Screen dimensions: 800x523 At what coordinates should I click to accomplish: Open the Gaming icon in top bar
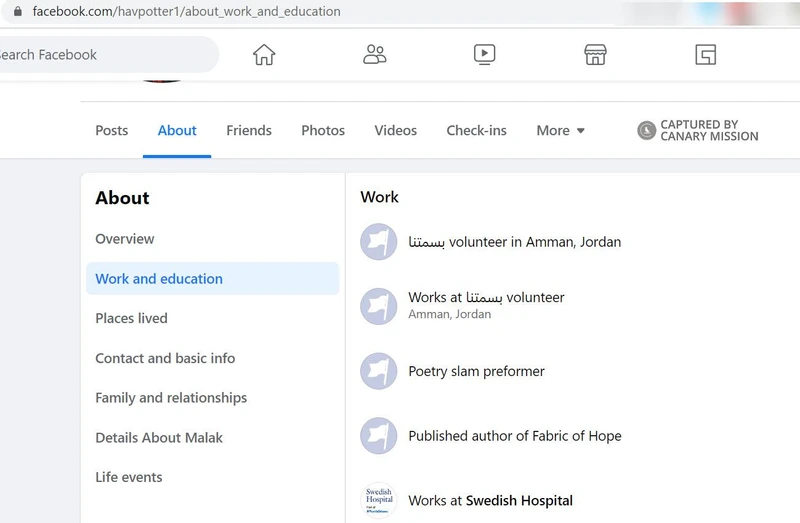706,55
